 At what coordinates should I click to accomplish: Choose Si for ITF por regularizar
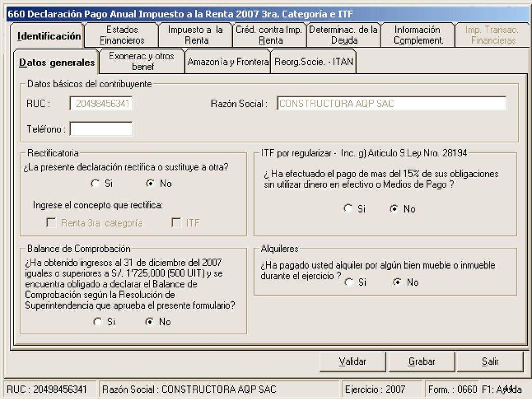348,209
